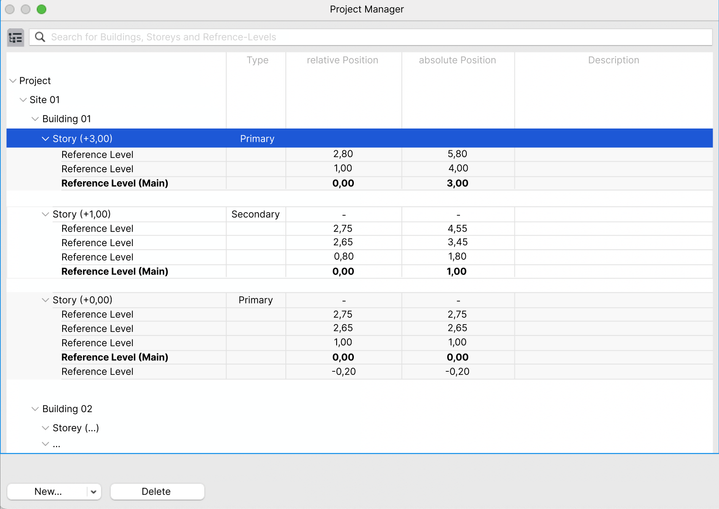The height and width of the screenshot is (509, 719).
Task: Select Reference Level (Main) with absolute 1,00
Action: click(x=115, y=271)
